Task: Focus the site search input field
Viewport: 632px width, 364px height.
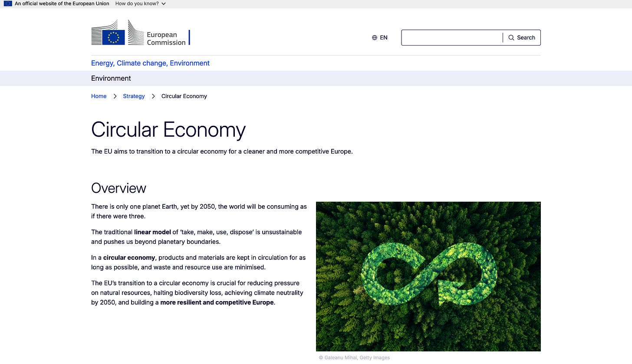Action: coord(452,38)
